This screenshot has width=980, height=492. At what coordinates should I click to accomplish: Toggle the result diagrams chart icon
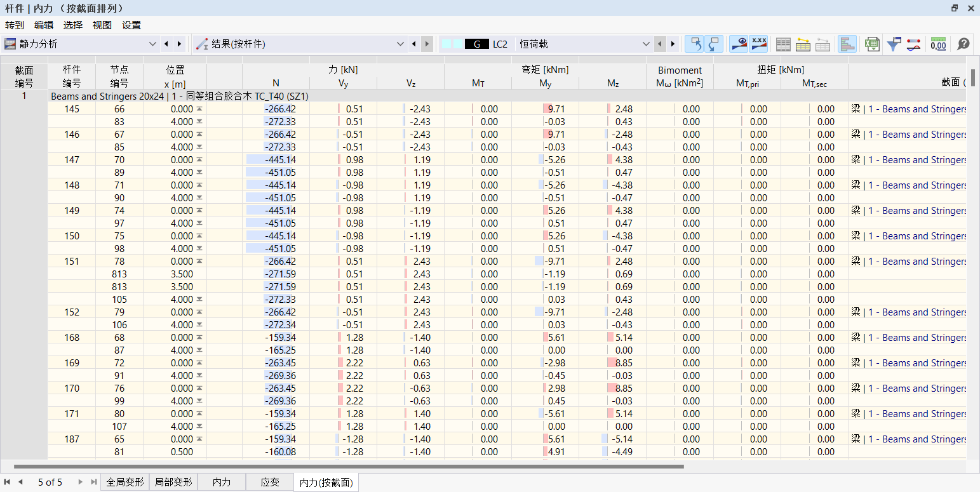847,44
